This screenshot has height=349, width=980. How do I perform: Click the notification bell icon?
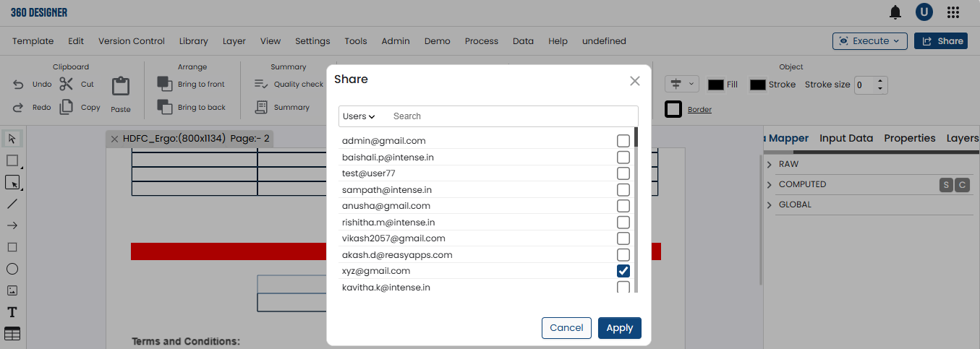895,12
